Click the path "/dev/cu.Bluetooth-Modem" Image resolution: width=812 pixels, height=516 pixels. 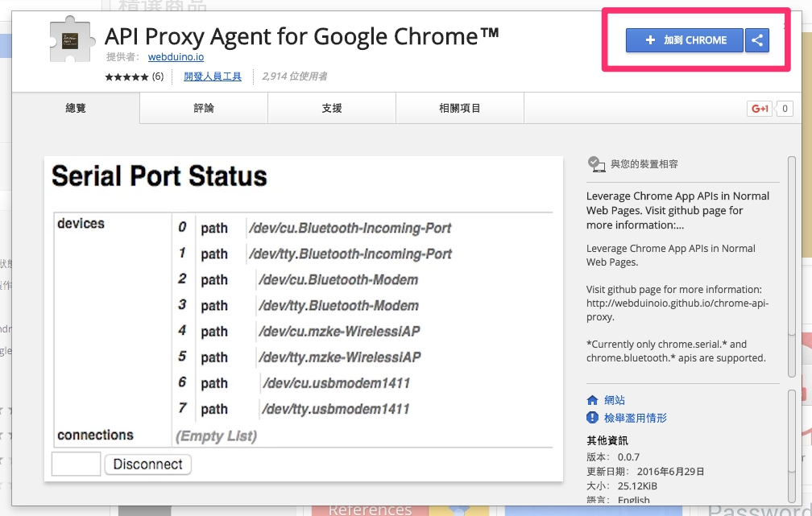pos(338,280)
